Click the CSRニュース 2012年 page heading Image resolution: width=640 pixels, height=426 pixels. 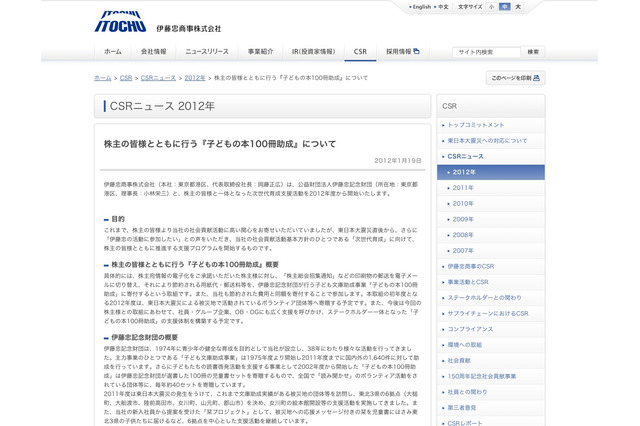click(162, 106)
